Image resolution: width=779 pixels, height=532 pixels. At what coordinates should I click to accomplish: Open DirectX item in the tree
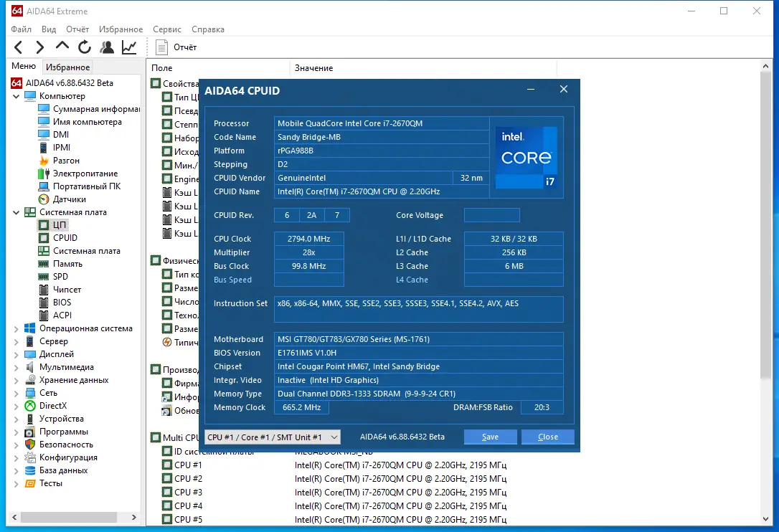(52, 406)
